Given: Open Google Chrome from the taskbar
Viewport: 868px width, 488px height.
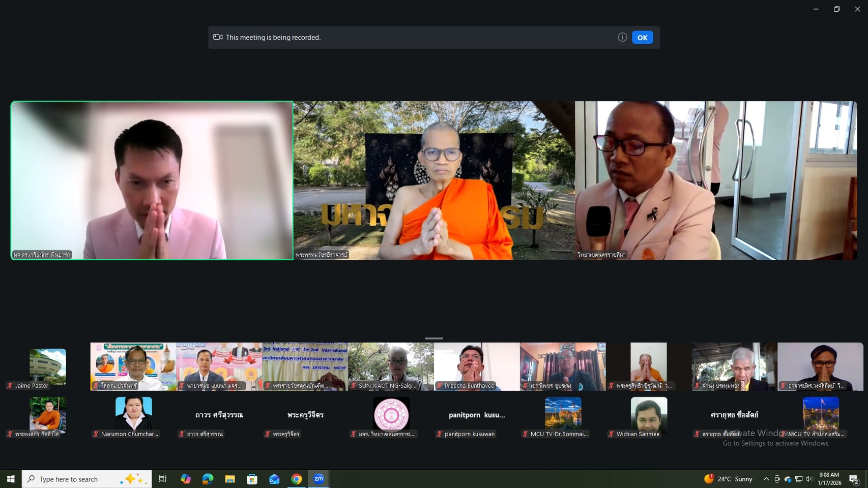Looking at the screenshot, I should (x=297, y=479).
